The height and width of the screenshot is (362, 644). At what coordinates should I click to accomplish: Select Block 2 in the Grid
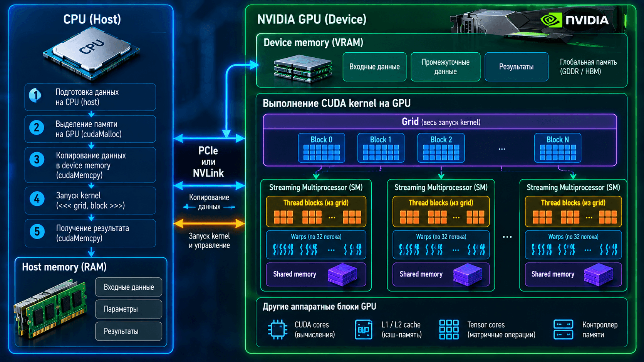(x=441, y=148)
